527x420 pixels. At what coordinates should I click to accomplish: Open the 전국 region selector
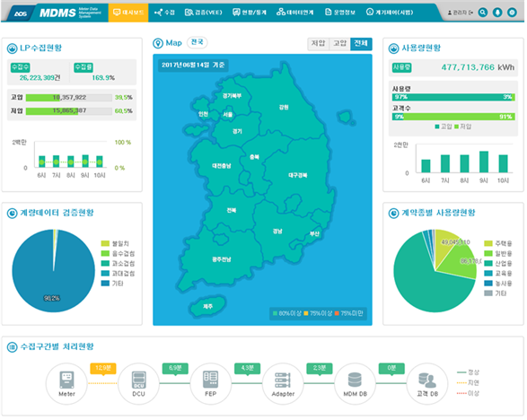(x=198, y=42)
